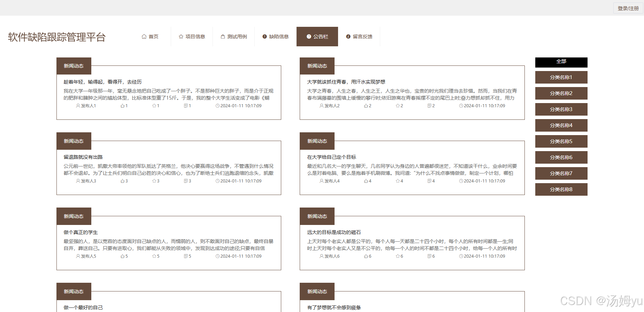Click the clock icon on 发布人6 post
Viewport: 644px width, 312px height.
tap(461, 256)
